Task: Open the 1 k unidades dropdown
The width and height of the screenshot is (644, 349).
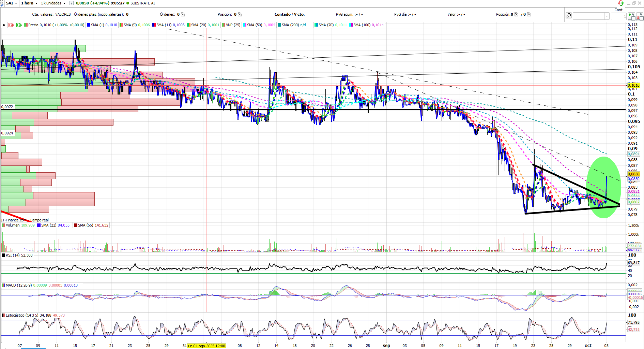Action: tap(53, 3)
